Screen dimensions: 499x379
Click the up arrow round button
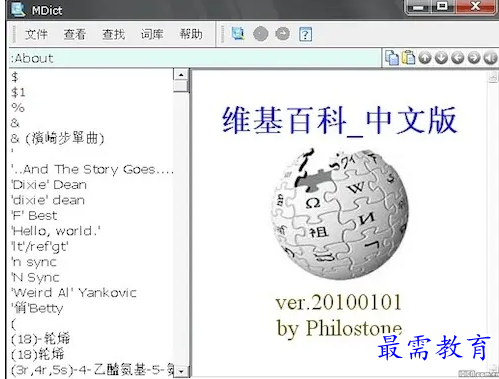coord(425,58)
